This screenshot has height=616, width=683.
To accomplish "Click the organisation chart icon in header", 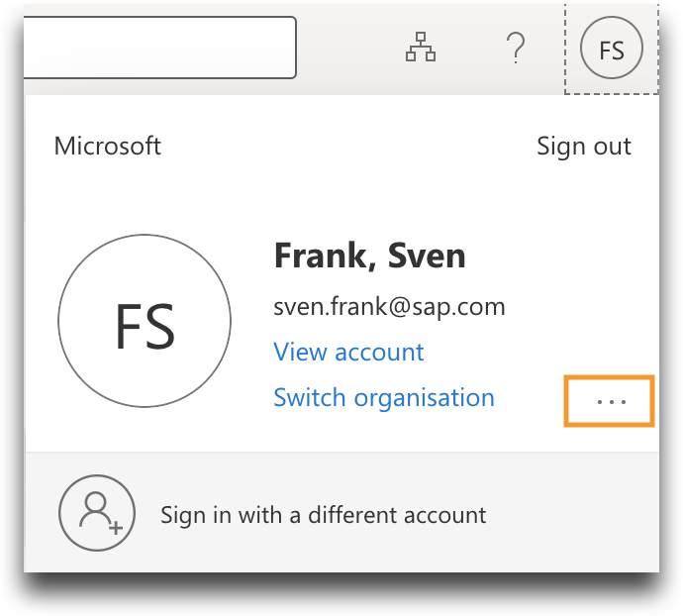I will click(x=421, y=48).
